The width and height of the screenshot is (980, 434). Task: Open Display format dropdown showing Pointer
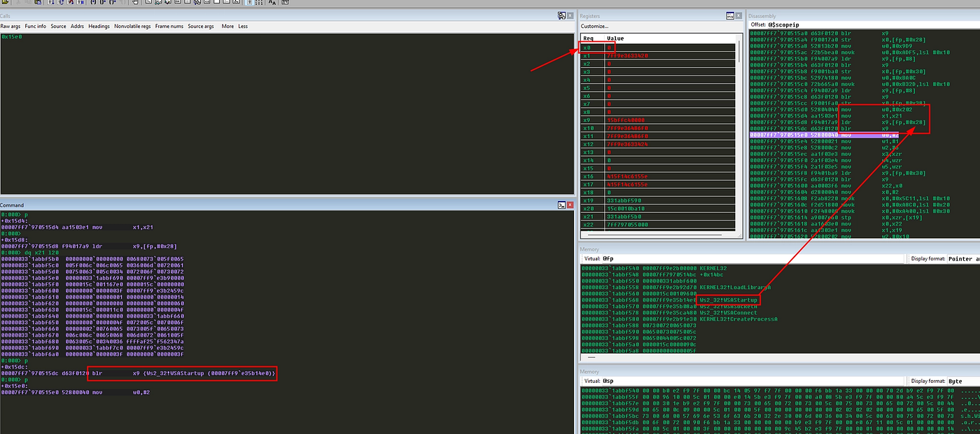point(963,258)
